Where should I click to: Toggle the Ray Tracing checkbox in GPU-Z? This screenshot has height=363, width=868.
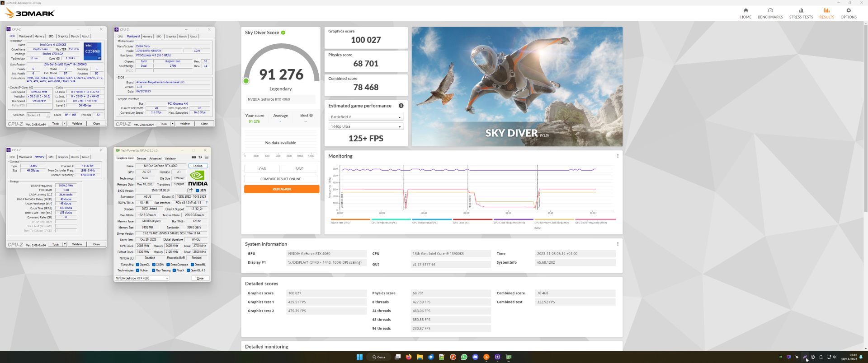click(154, 270)
